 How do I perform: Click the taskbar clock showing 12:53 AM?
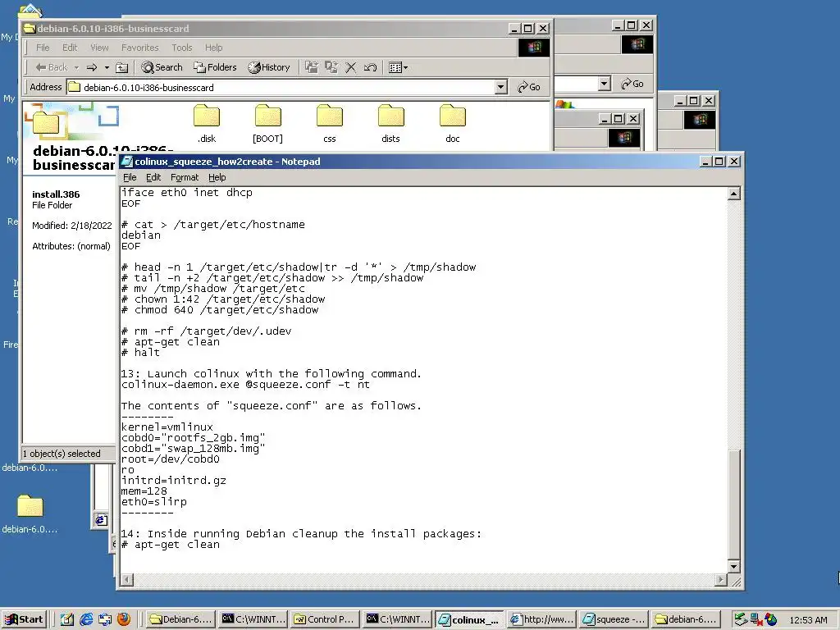(808, 620)
